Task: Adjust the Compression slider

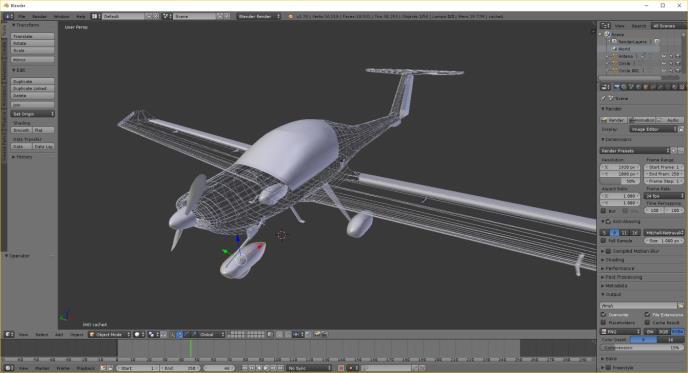Action: pyautogui.click(x=642, y=347)
